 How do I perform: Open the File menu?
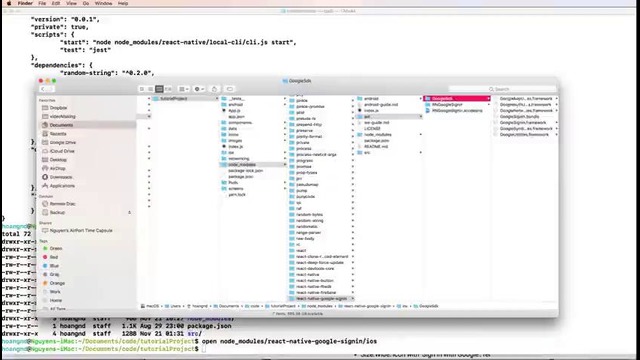pyautogui.click(x=42, y=3)
